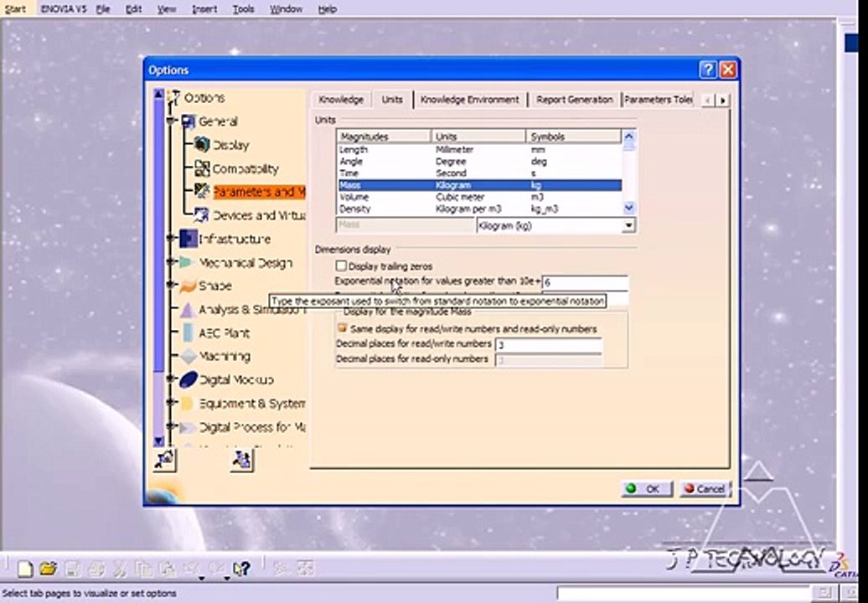Click the Analysis & Simulation category icon

point(189,310)
